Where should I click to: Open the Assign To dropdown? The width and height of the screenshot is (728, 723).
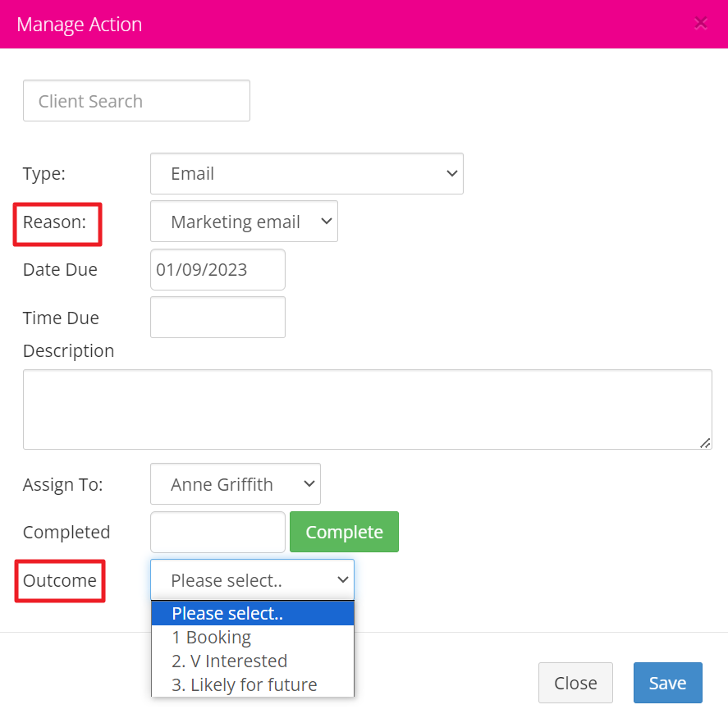point(234,483)
